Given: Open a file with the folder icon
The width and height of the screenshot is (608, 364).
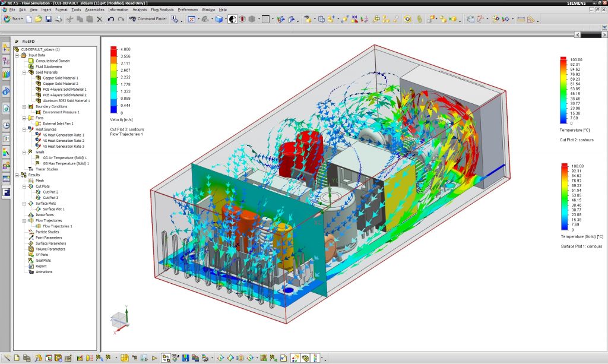Looking at the screenshot, I should (38, 19).
